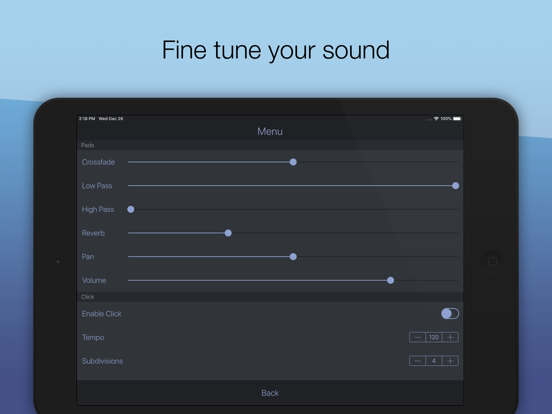Click the Pan slider handle
The image size is (552, 414).
pos(293,257)
